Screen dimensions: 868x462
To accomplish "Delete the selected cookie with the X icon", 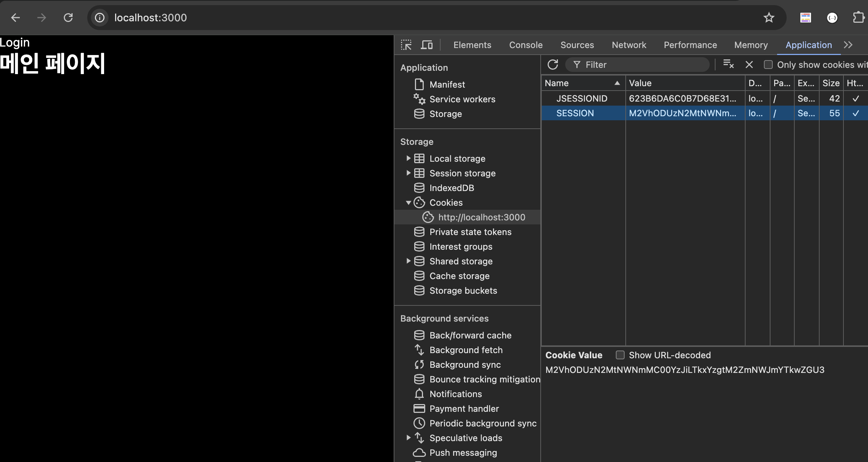I will (749, 65).
